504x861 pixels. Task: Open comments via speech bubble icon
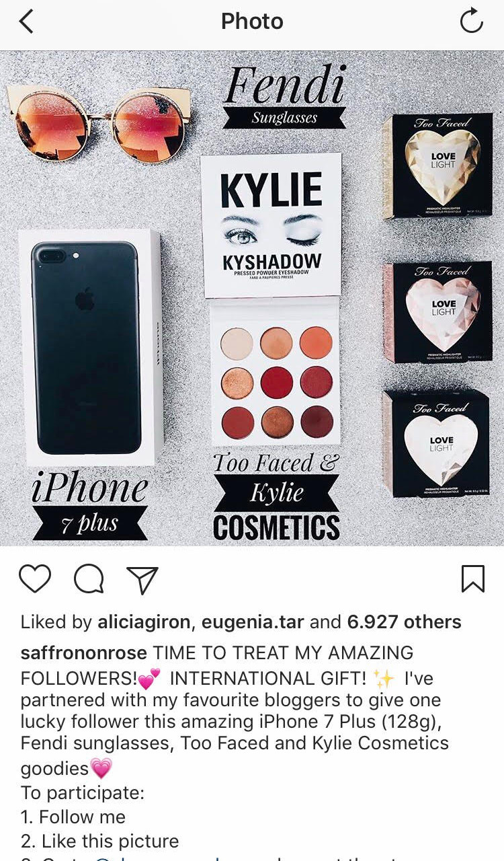[x=89, y=579]
